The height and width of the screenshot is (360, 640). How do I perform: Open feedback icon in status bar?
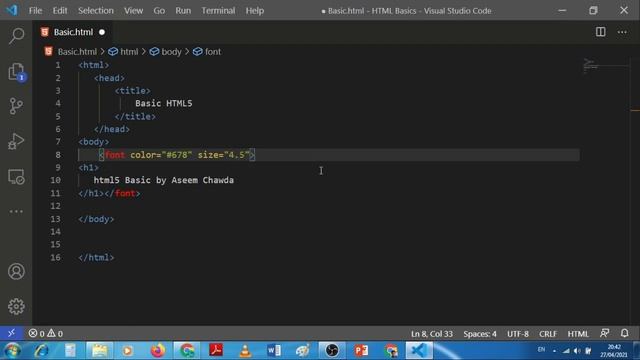click(604, 333)
